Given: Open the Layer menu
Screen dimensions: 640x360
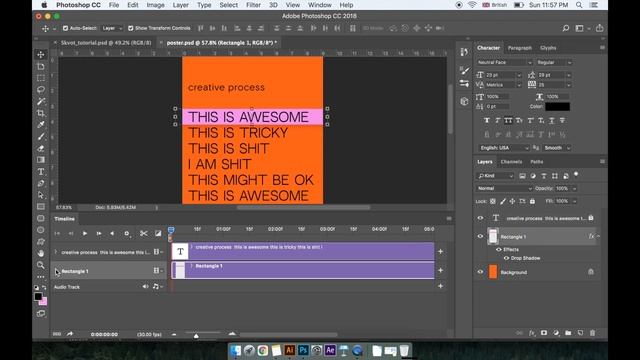Looking at the screenshot, I should [x=180, y=5].
